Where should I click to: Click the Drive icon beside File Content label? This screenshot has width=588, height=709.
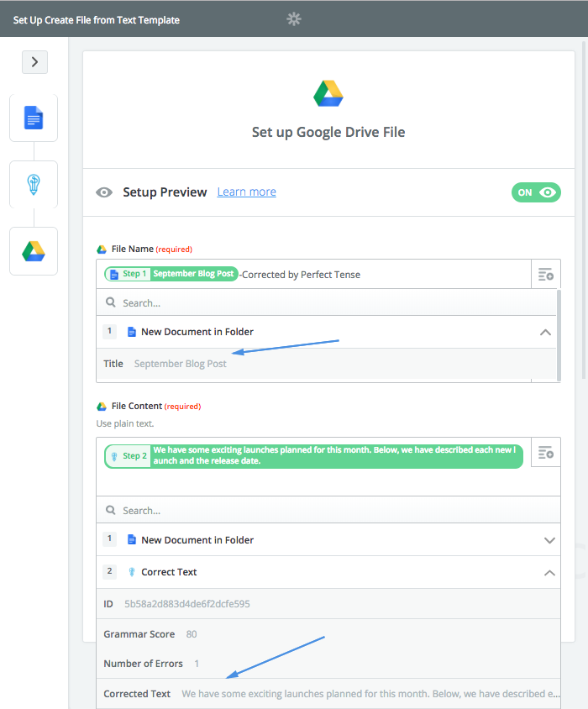102,407
